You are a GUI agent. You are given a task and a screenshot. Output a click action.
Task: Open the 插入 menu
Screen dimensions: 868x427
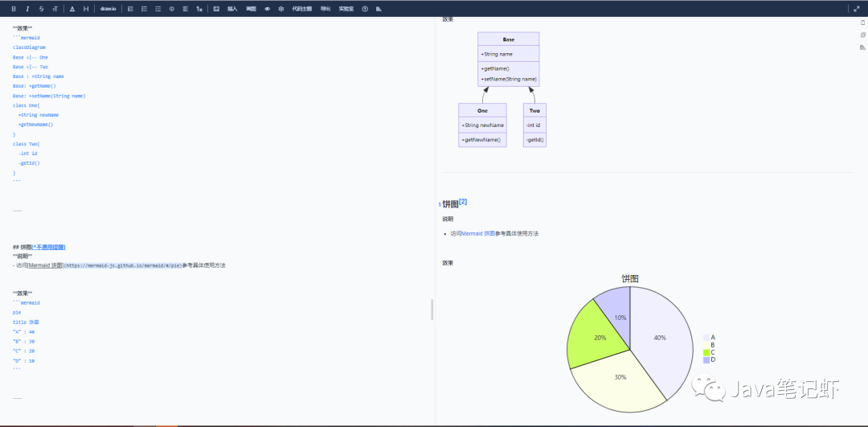coord(232,9)
